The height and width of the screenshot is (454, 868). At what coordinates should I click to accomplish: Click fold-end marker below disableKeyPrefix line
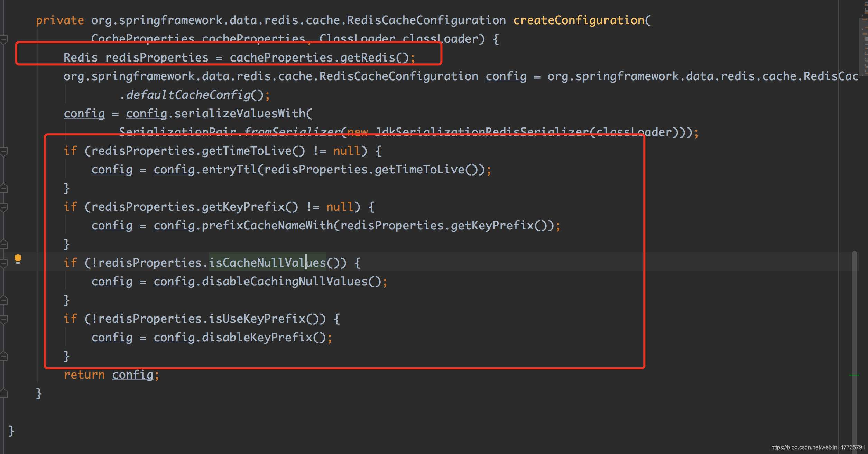[3, 356]
